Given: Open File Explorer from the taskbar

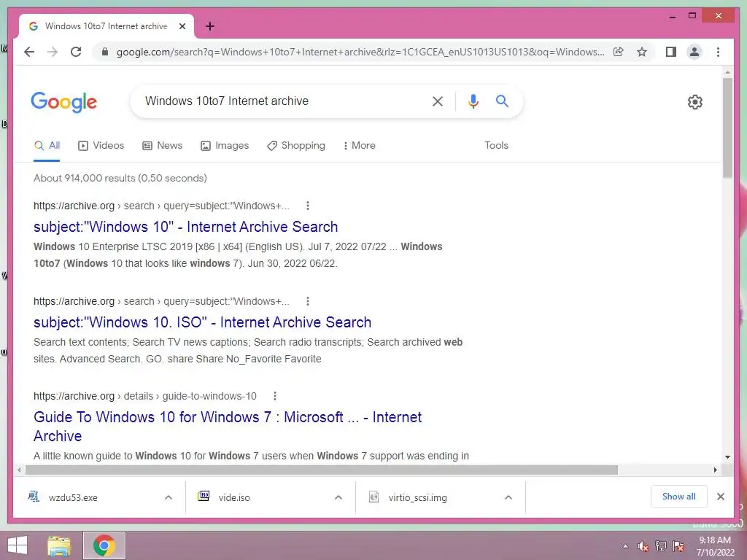Looking at the screenshot, I should click(x=59, y=545).
